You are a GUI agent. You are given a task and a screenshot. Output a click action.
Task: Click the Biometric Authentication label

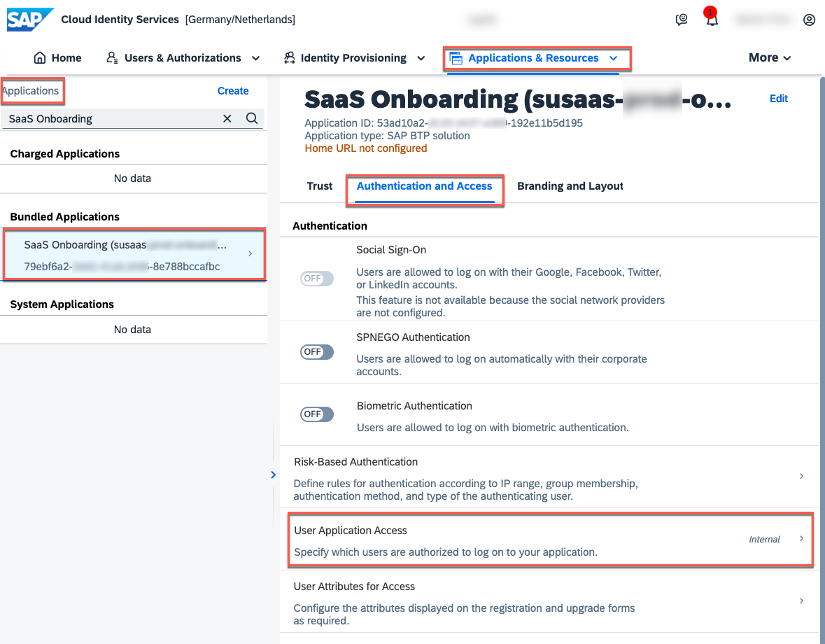click(415, 406)
